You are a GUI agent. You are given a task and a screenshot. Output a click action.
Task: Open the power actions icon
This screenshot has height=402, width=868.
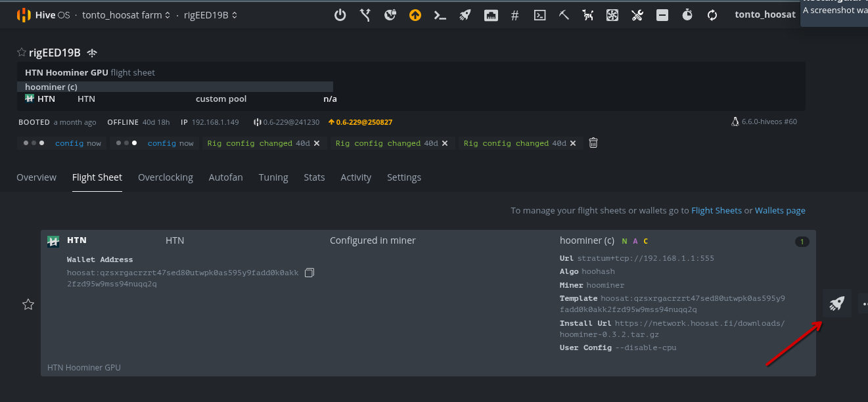[340, 14]
